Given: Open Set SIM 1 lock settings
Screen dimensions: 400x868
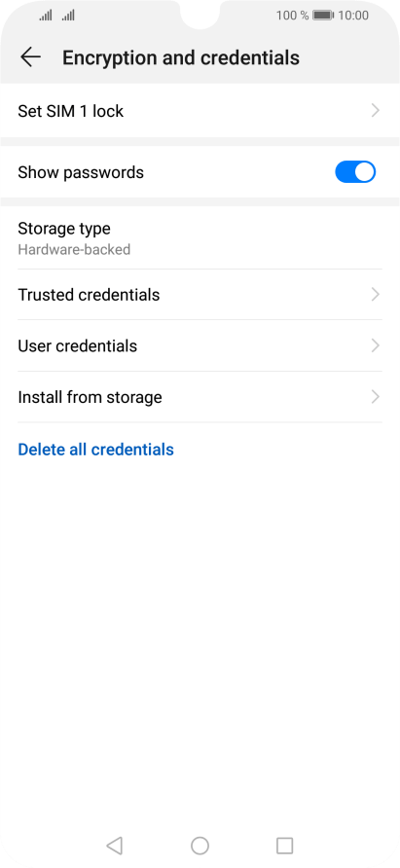Looking at the screenshot, I should pos(200,111).
